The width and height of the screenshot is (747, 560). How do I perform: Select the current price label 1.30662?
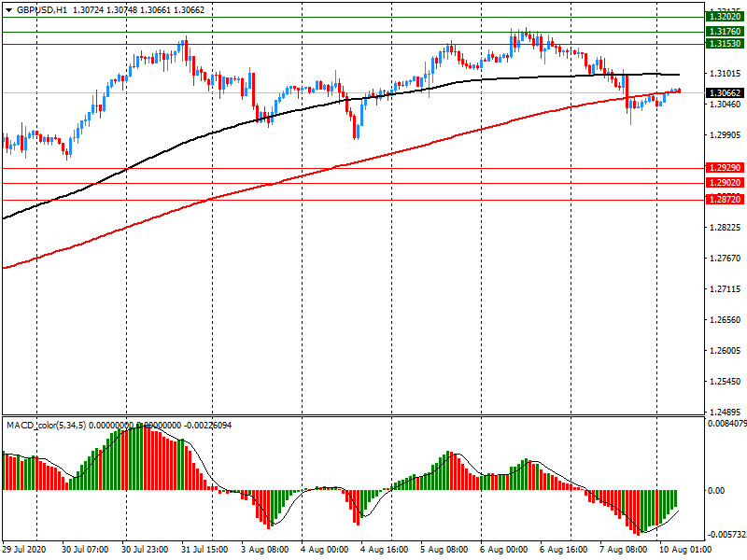pyautogui.click(x=725, y=92)
